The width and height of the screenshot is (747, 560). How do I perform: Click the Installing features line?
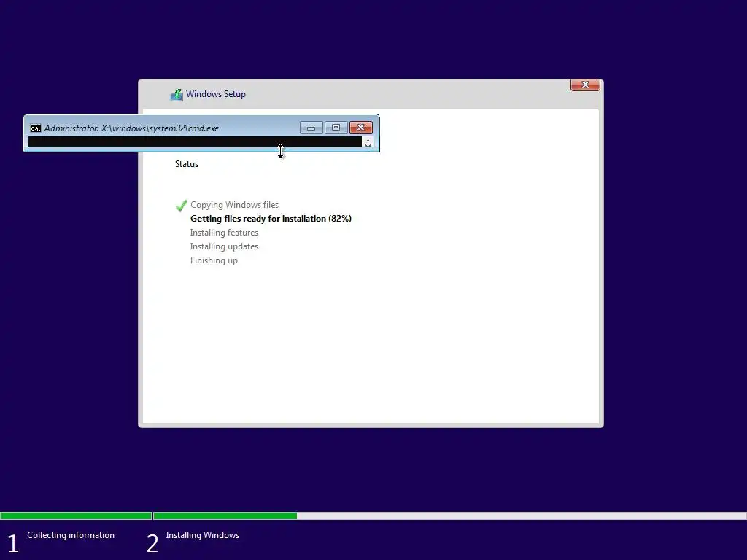pos(224,233)
